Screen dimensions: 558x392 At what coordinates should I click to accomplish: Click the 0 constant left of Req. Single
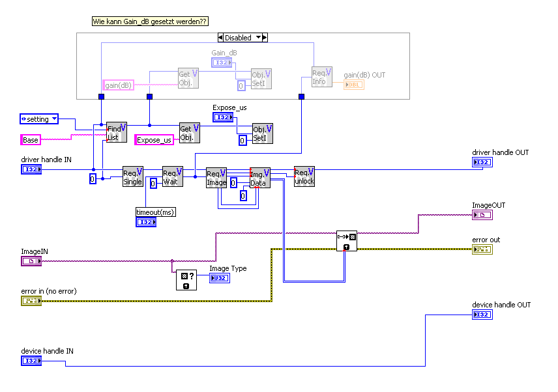[x=93, y=179]
